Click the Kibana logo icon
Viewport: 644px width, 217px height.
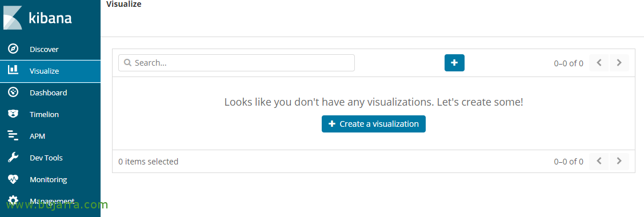point(13,18)
